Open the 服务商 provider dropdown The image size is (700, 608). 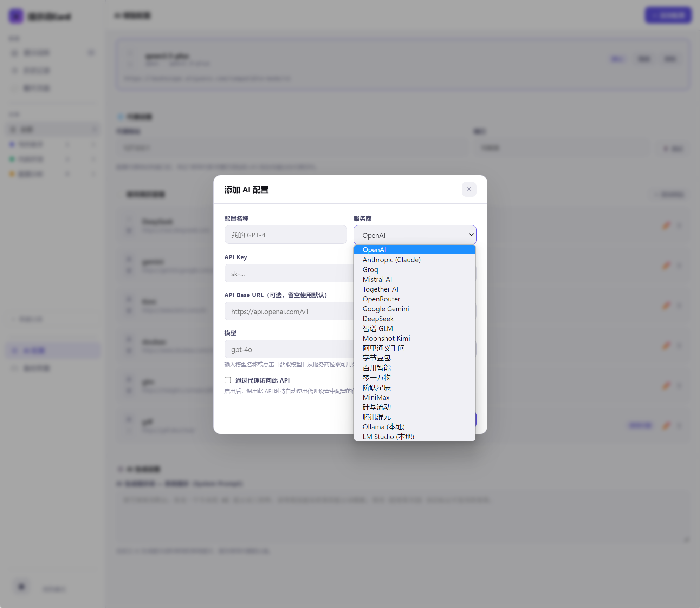pyautogui.click(x=415, y=235)
